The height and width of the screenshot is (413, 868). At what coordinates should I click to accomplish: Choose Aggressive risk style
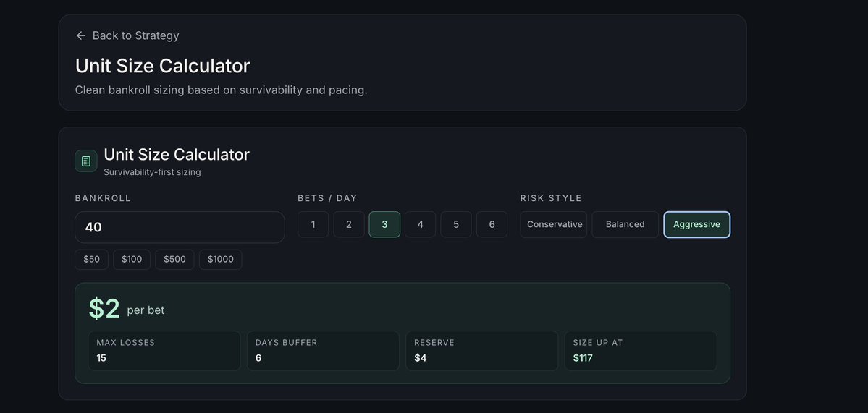[697, 224]
